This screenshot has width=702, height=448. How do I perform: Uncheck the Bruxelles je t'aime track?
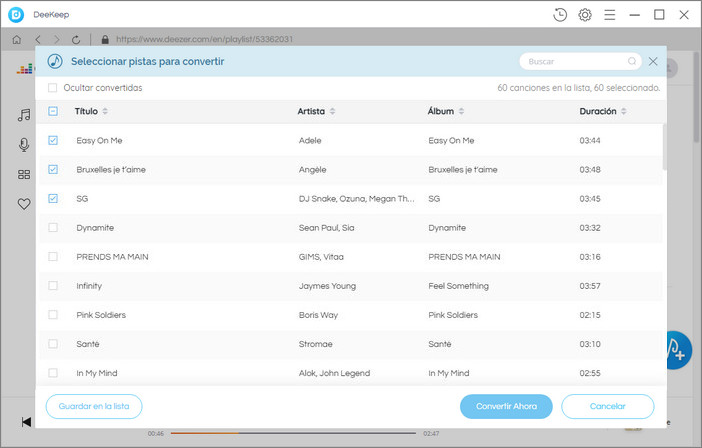pyautogui.click(x=53, y=170)
